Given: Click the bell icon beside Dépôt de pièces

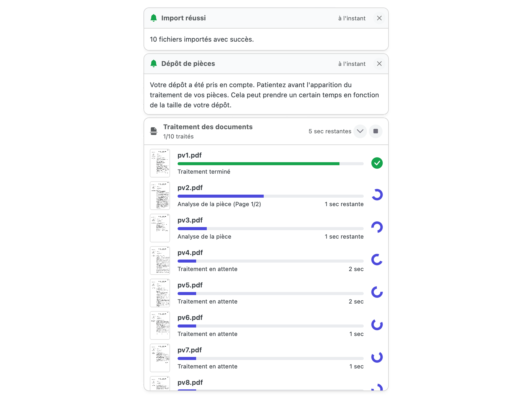Looking at the screenshot, I should (153, 64).
